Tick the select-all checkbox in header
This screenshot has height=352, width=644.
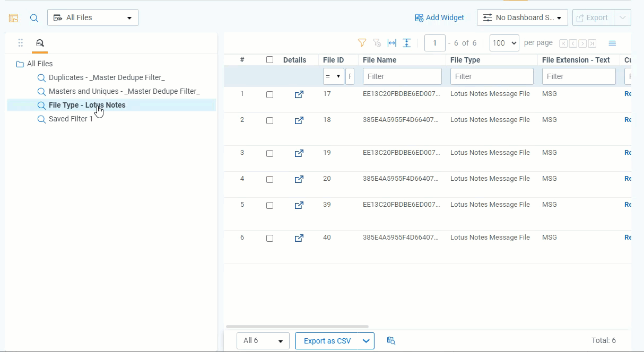269,60
